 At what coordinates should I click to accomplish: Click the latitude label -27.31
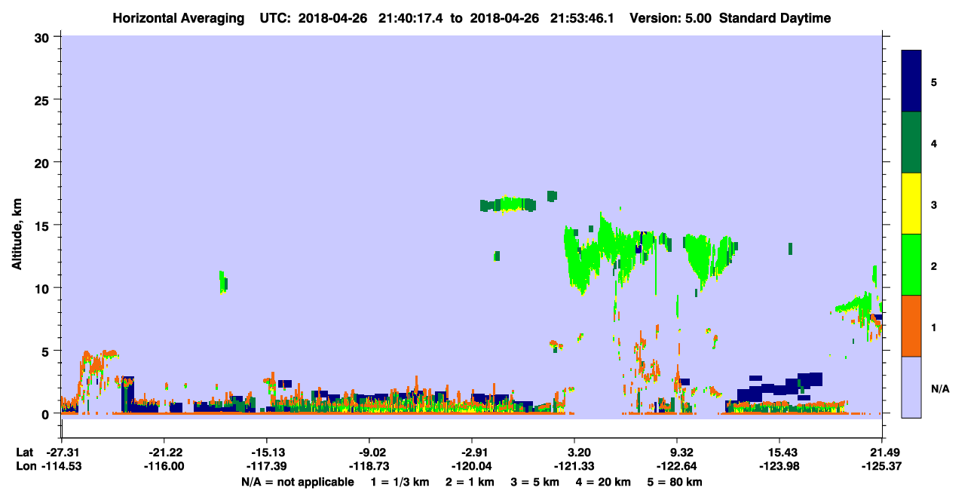point(61,452)
